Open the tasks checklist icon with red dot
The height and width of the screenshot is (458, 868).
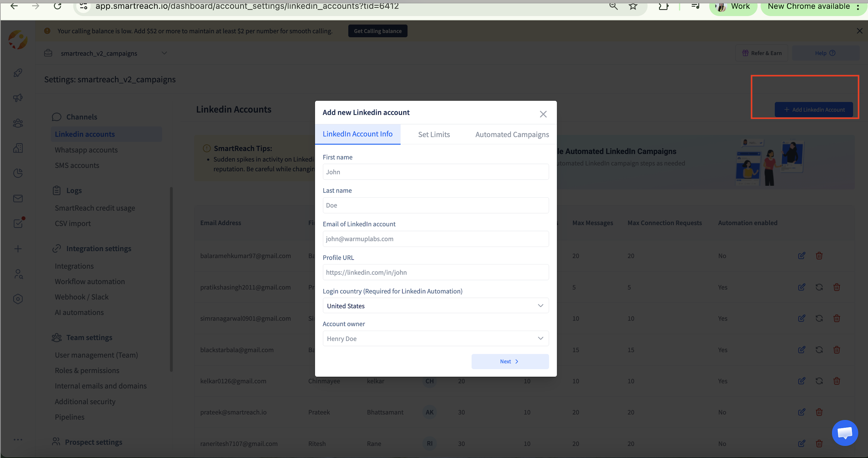point(18,224)
